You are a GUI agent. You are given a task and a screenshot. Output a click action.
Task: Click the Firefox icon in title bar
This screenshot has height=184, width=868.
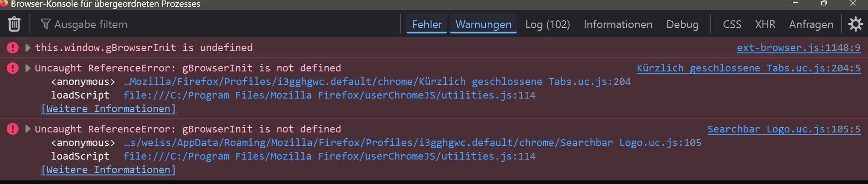point(4,3)
